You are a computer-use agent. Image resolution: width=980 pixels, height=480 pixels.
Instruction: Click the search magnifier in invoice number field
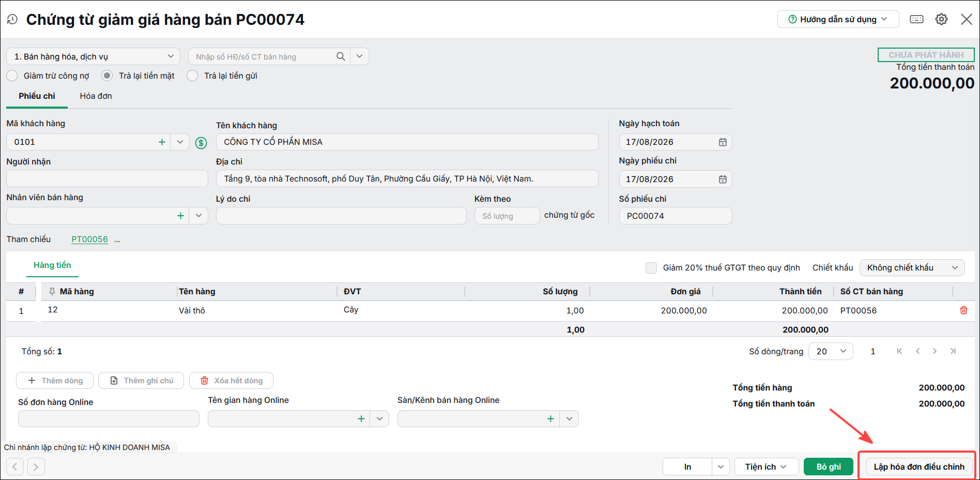(341, 56)
